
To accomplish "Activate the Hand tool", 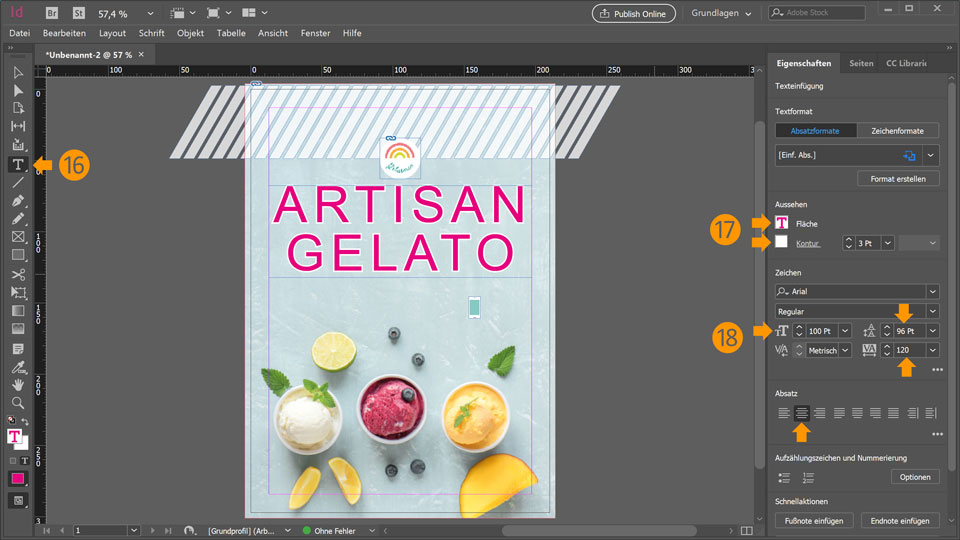I will 18,384.
